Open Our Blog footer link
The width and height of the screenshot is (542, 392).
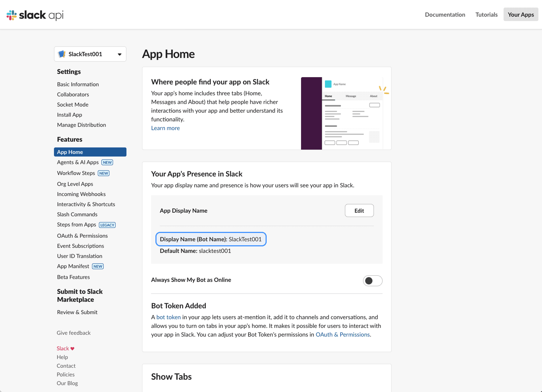pos(67,383)
